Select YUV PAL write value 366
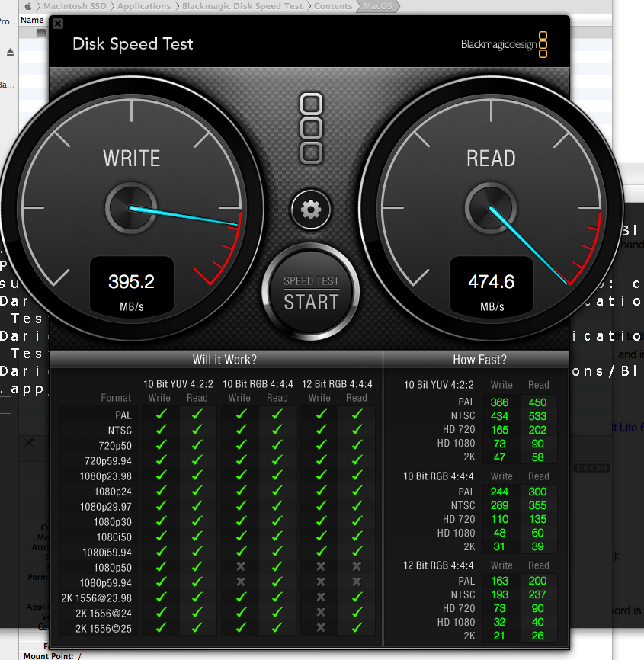The image size is (644, 660). point(500,402)
